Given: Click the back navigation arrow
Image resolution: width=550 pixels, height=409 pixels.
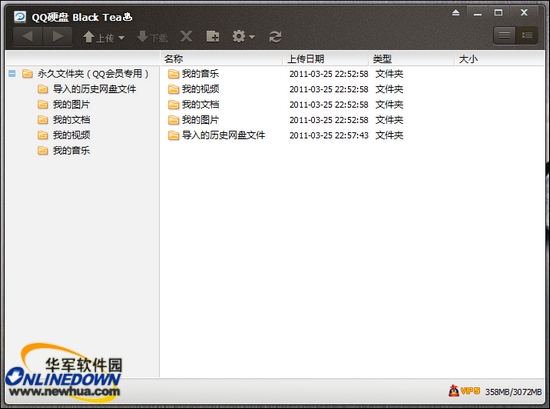Looking at the screenshot, I should [x=28, y=36].
